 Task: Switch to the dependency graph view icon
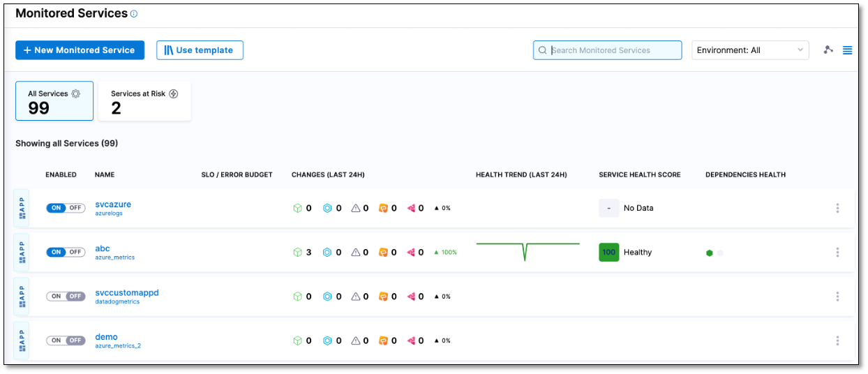coord(828,50)
